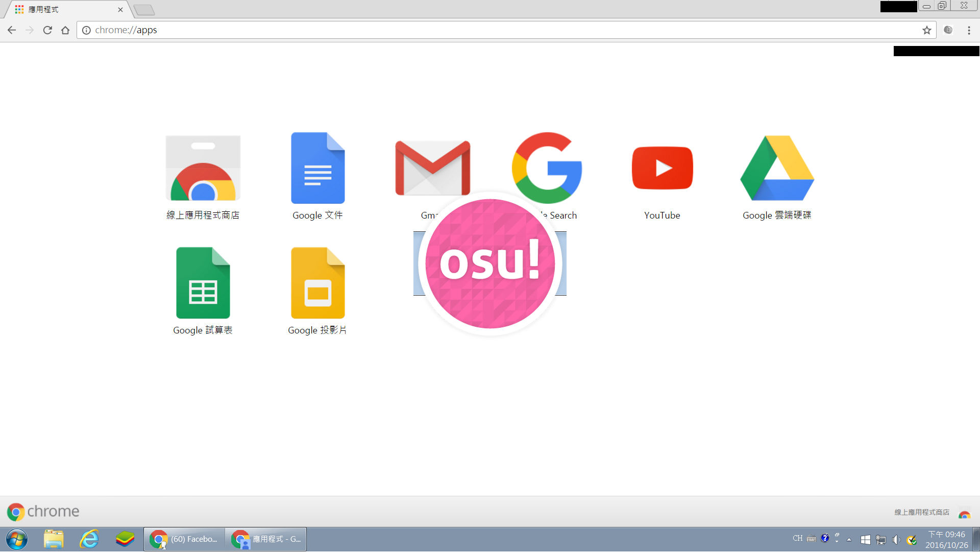Image resolution: width=980 pixels, height=553 pixels.
Task: Open the network tray icon
Action: click(x=881, y=540)
